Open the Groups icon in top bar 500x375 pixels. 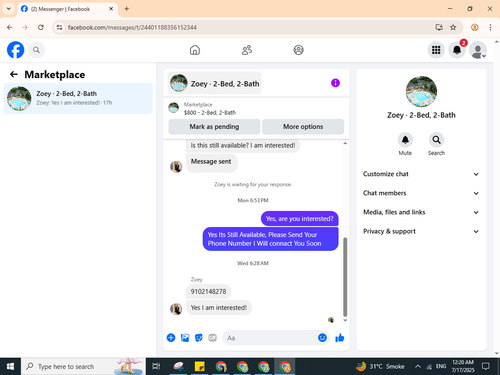click(x=298, y=50)
